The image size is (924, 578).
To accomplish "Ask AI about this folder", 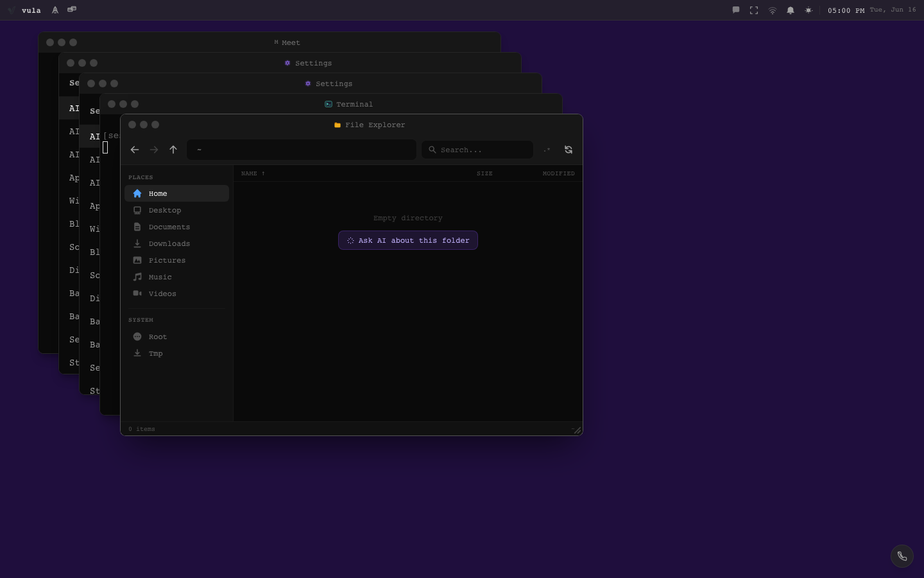I will 408,240.
